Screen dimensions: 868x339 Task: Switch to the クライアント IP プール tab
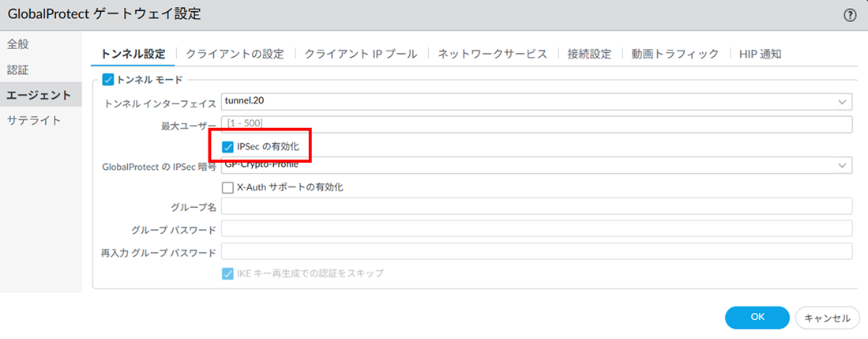click(361, 54)
